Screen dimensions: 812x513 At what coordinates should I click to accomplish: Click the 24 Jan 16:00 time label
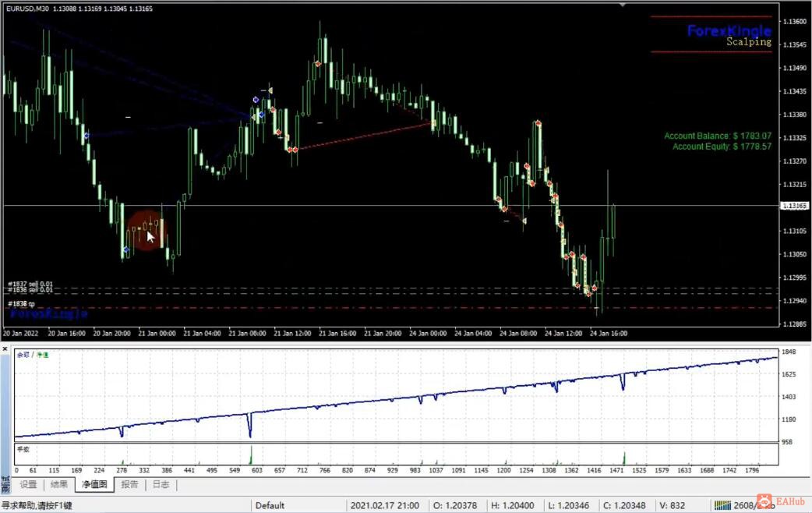coord(609,333)
